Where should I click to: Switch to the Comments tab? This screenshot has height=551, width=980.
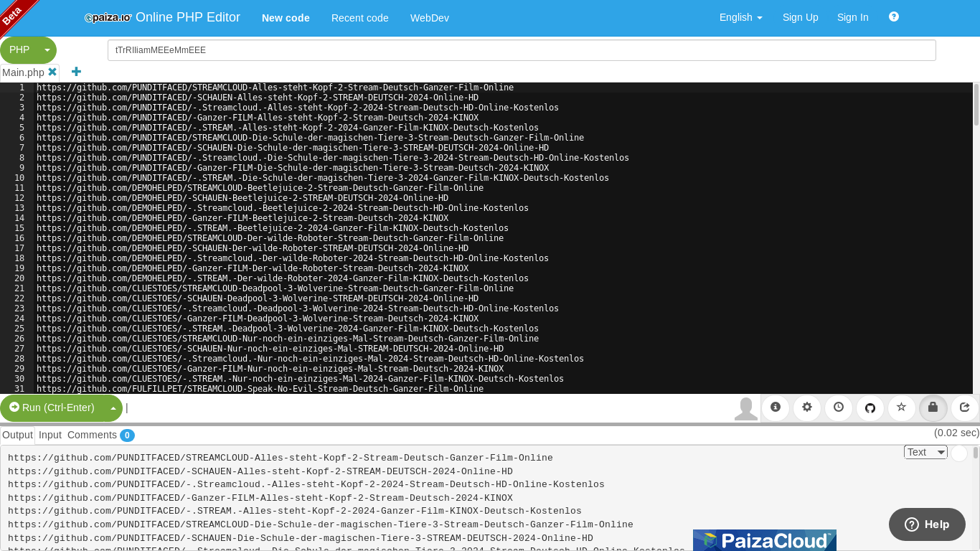tap(92, 435)
